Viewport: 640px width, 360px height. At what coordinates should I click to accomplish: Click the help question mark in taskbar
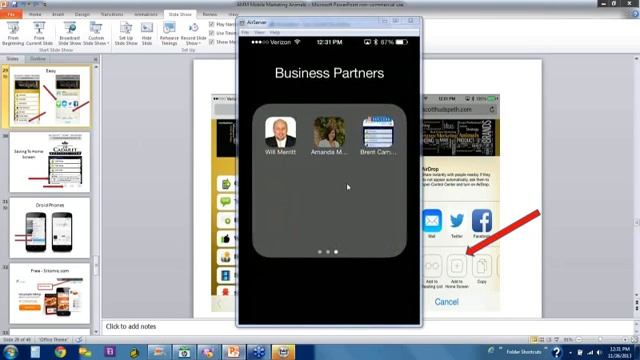(x=556, y=352)
